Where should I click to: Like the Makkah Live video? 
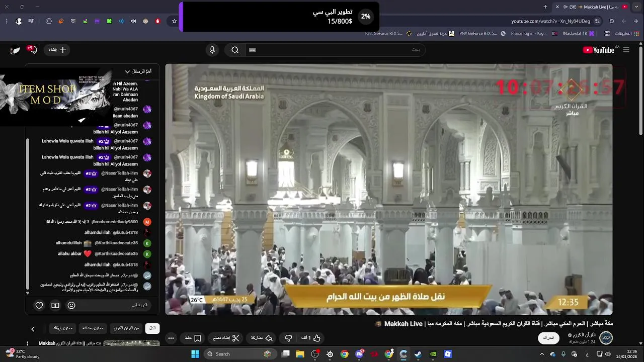point(311,338)
